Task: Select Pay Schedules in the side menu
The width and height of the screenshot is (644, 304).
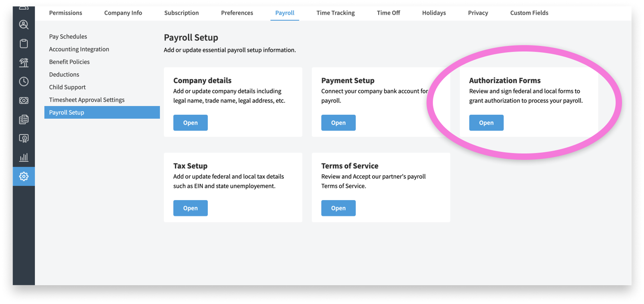Action: (x=68, y=37)
